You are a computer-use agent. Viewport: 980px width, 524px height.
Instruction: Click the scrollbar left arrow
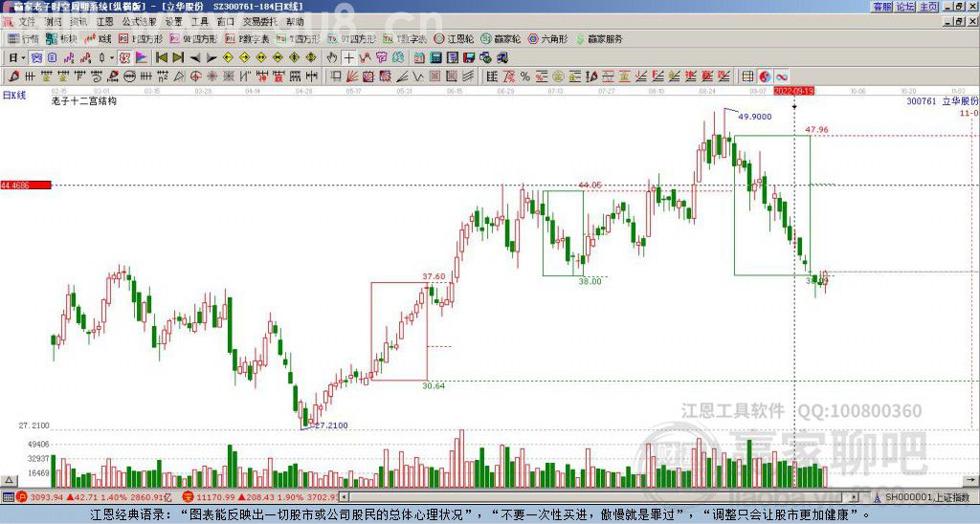(344, 497)
